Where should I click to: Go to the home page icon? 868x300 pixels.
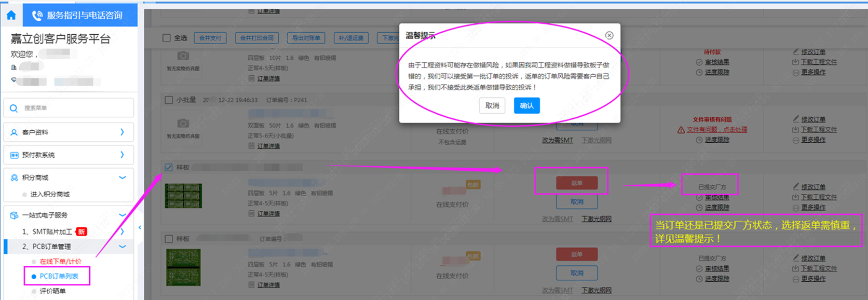pyautogui.click(x=11, y=15)
